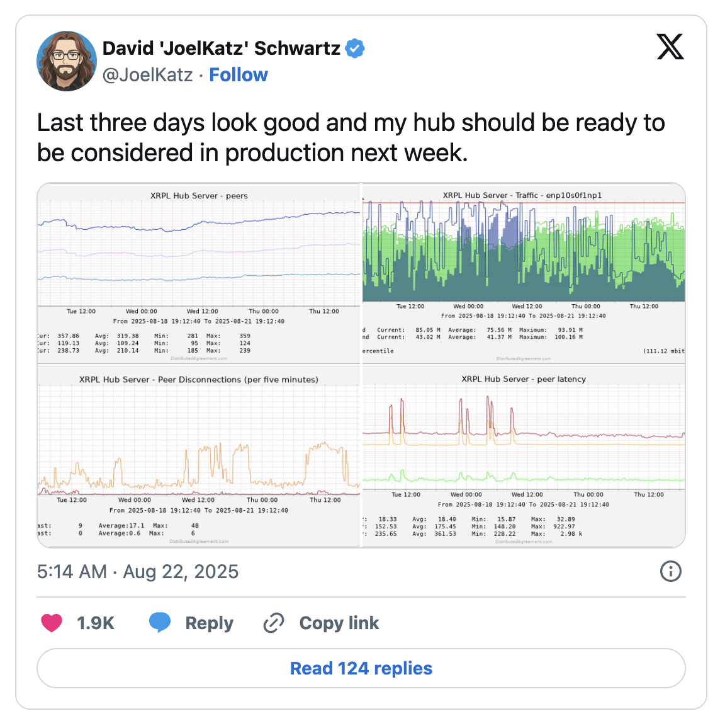Click the tweet text about the hub
Viewport: 725px width, 728px height.
tap(351, 138)
